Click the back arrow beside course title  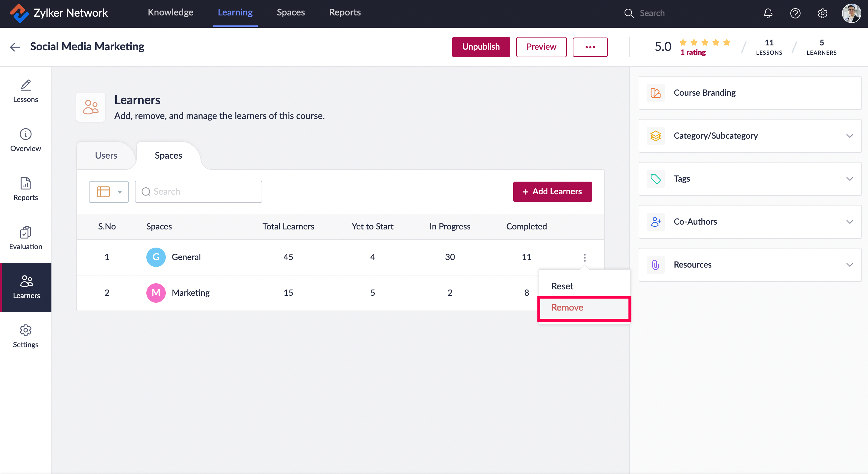[15, 47]
